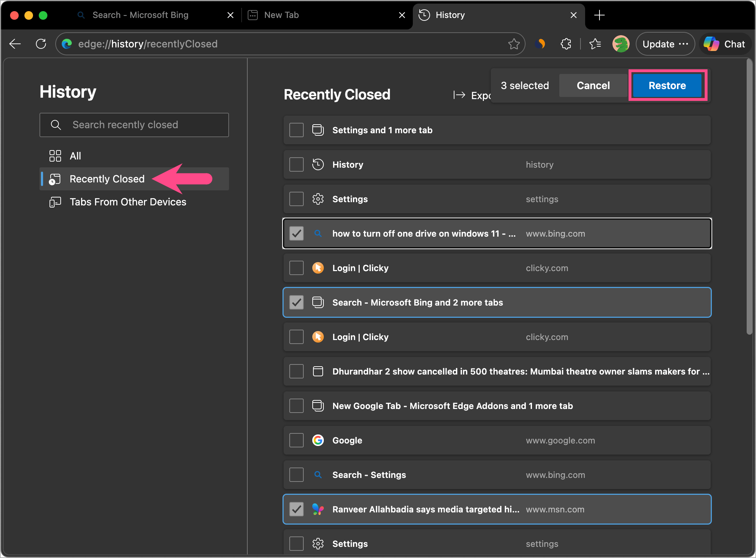
Task: Open the Favorites list icon
Action: (595, 44)
